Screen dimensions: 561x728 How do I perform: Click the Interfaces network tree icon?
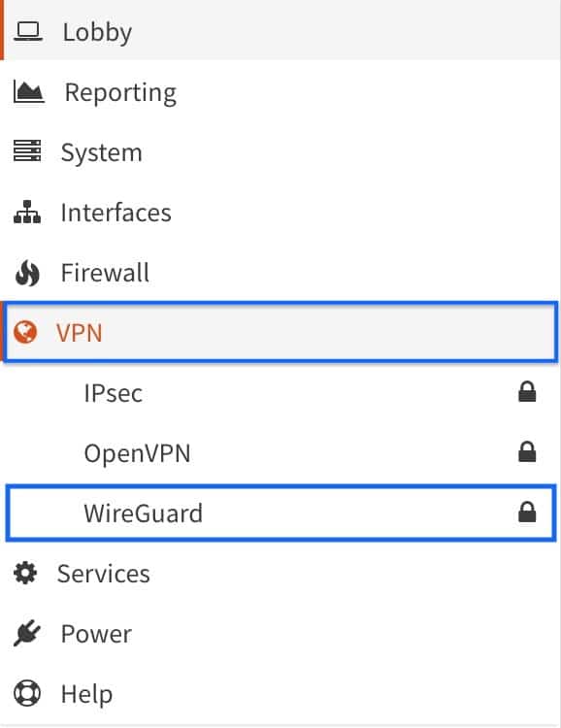(x=27, y=213)
